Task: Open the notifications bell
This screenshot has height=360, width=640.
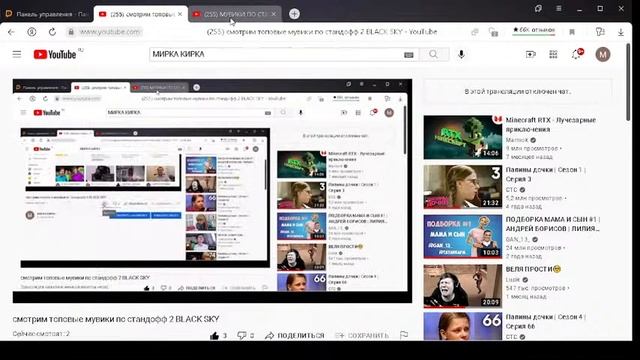Action: pyautogui.click(x=577, y=54)
